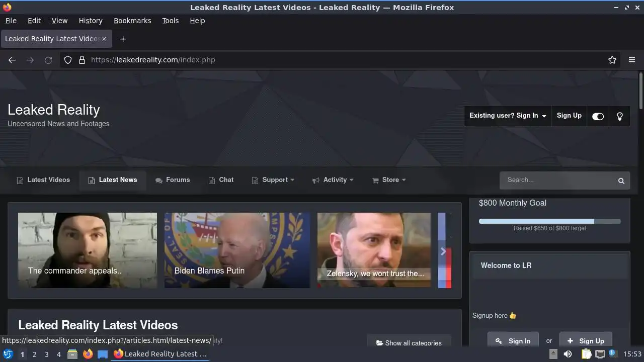Advance the featured carousel with the right arrow

pyautogui.click(x=443, y=251)
